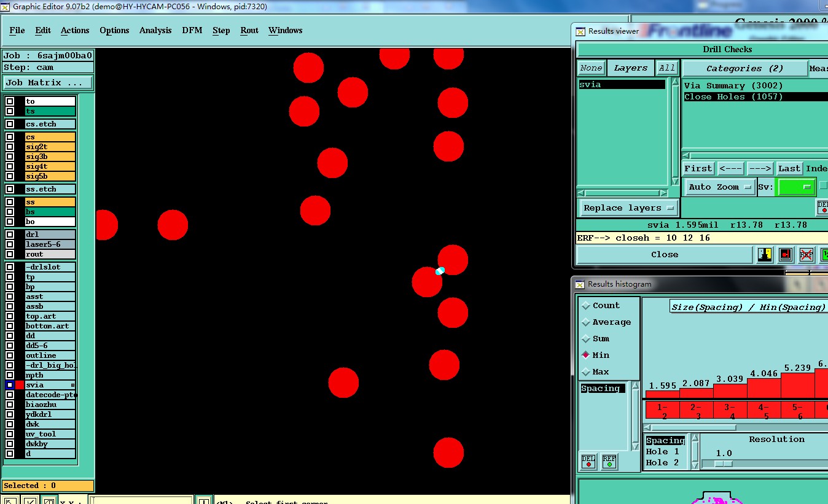Viewport: 828px width, 504px height.
Task: Select svia in the Results viewer layer list
Action: pos(622,85)
